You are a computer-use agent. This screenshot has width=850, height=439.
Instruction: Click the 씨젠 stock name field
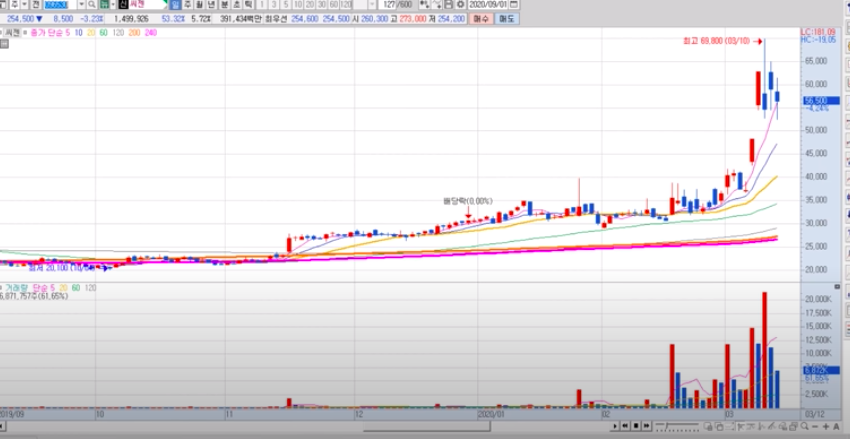[147, 4]
